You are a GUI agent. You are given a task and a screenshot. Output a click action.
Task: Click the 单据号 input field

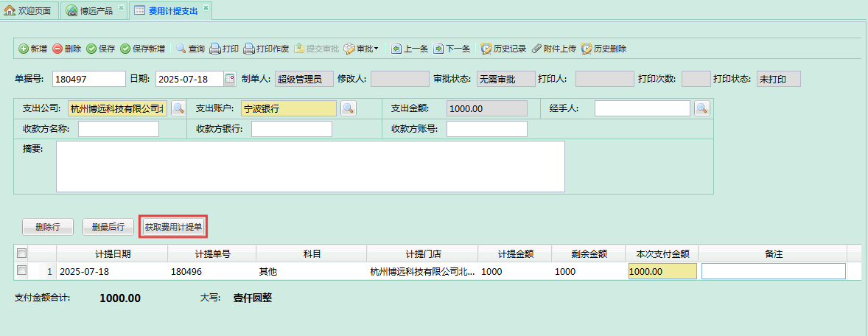coord(89,79)
